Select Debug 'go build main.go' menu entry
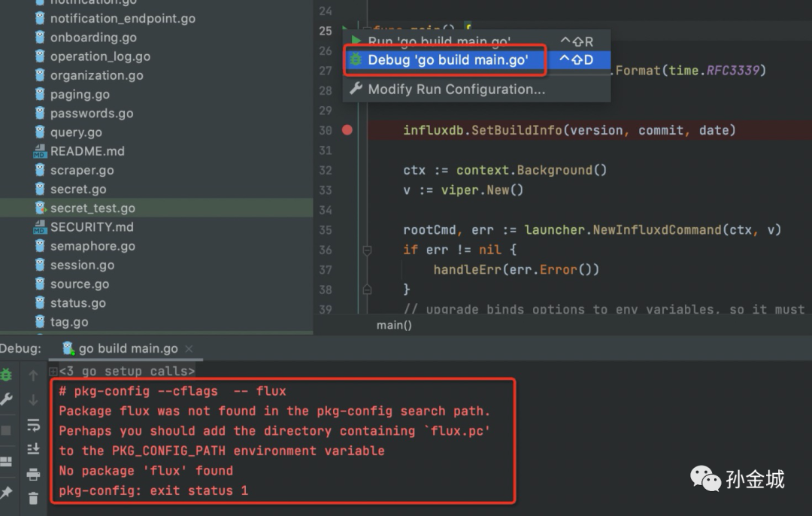The width and height of the screenshot is (812, 516). click(x=447, y=60)
